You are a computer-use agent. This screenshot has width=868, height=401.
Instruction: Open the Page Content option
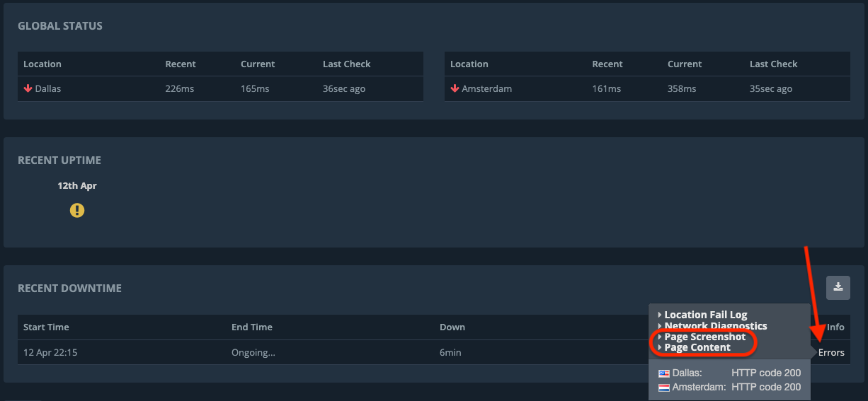click(697, 347)
